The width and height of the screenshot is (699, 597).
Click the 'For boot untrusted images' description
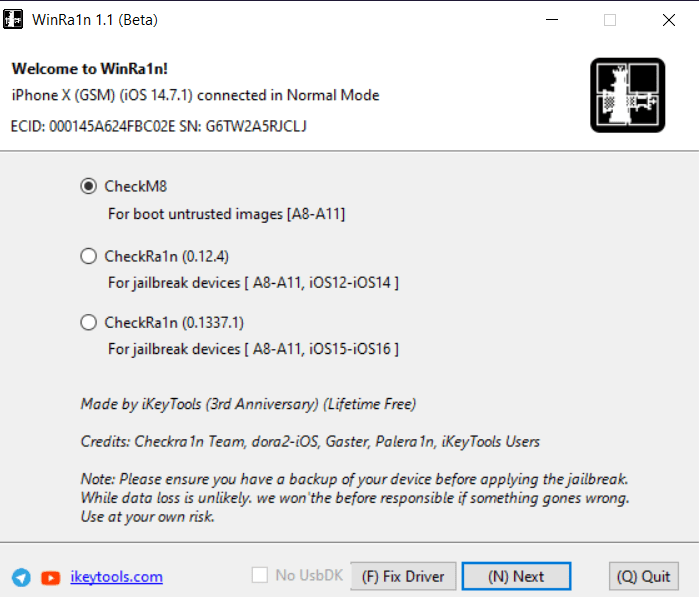tap(226, 214)
